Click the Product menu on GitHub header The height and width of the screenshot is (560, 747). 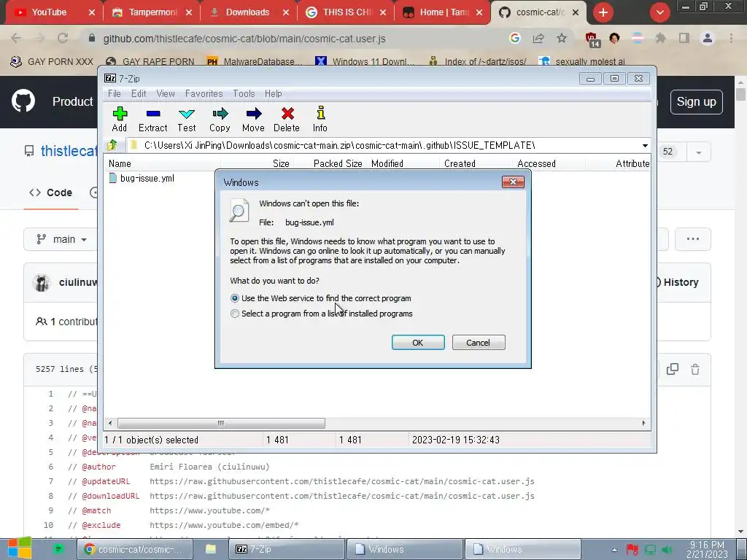72,101
